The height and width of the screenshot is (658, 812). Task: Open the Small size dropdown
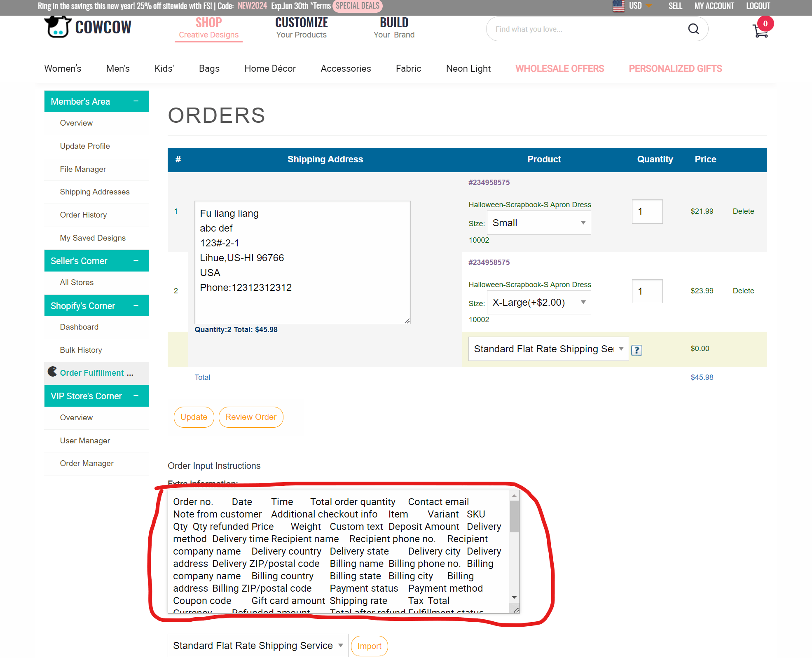click(539, 223)
